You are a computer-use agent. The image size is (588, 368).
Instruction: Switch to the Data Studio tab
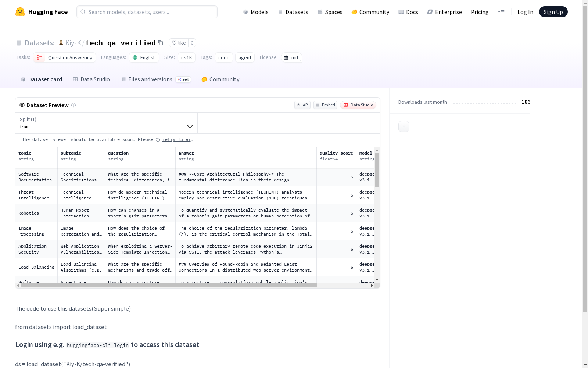point(91,79)
